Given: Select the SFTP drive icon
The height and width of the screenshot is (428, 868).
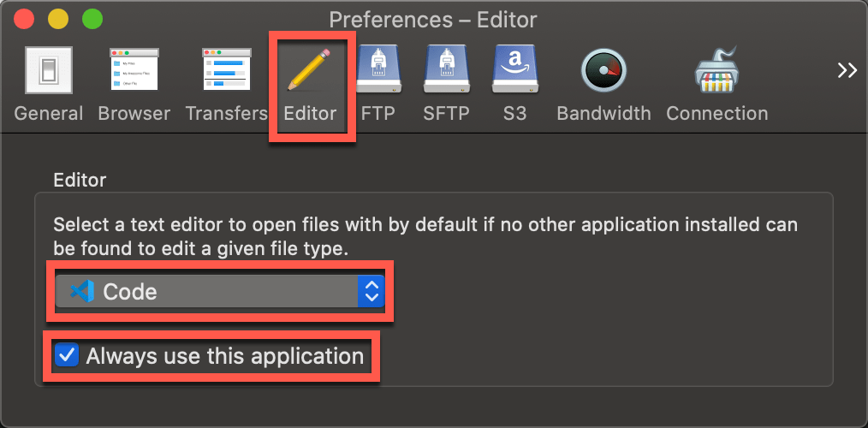Looking at the screenshot, I should (446, 70).
